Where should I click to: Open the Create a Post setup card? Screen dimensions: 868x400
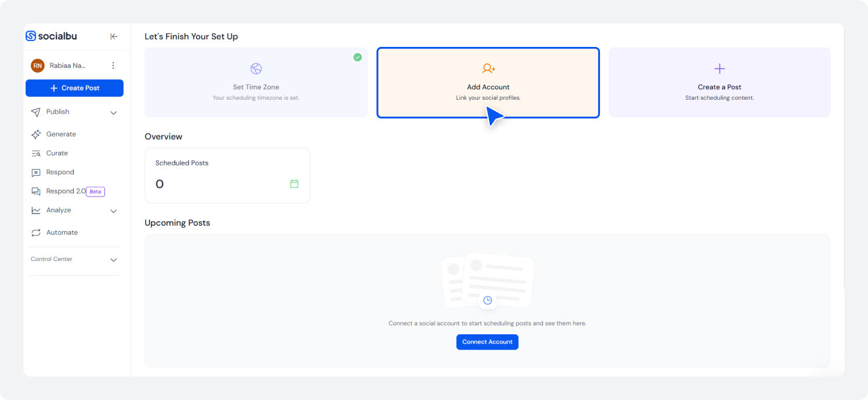point(720,83)
